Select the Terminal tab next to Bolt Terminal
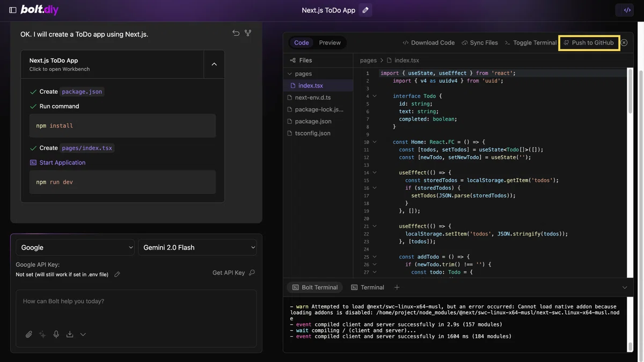 (368, 287)
